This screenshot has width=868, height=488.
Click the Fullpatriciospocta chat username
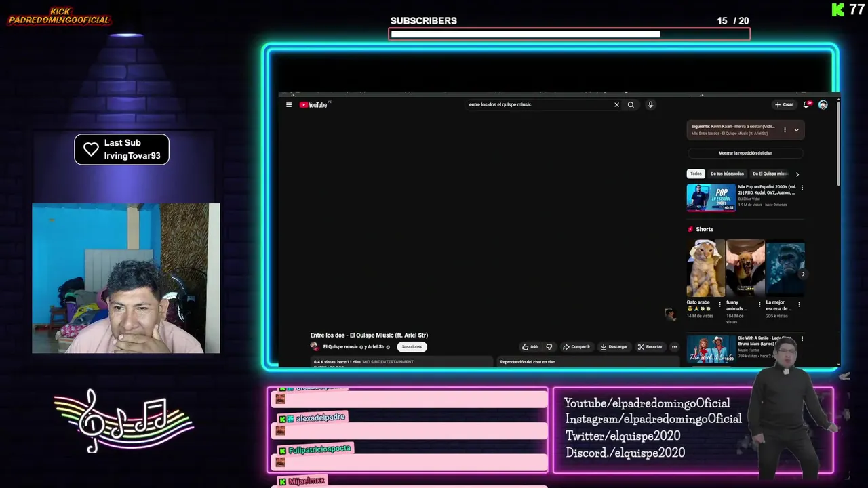[319, 449]
